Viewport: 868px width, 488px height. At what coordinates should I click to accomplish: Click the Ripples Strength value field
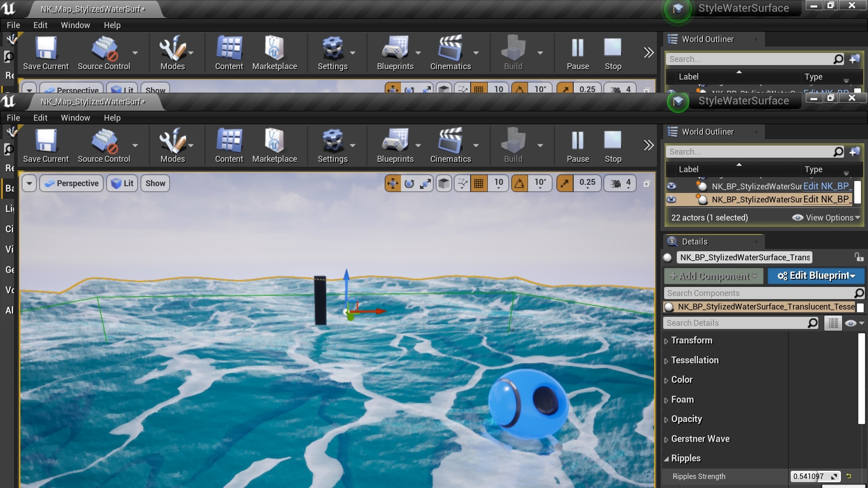tap(811, 476)
